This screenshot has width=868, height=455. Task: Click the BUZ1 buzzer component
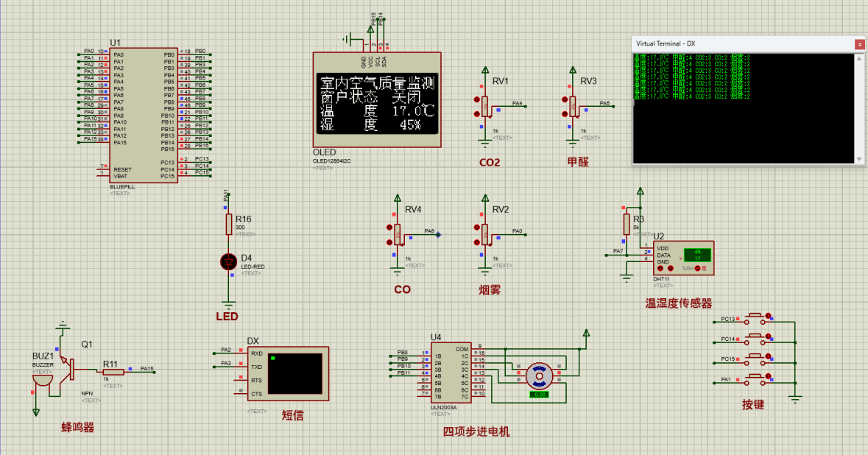tap(43, 381)
